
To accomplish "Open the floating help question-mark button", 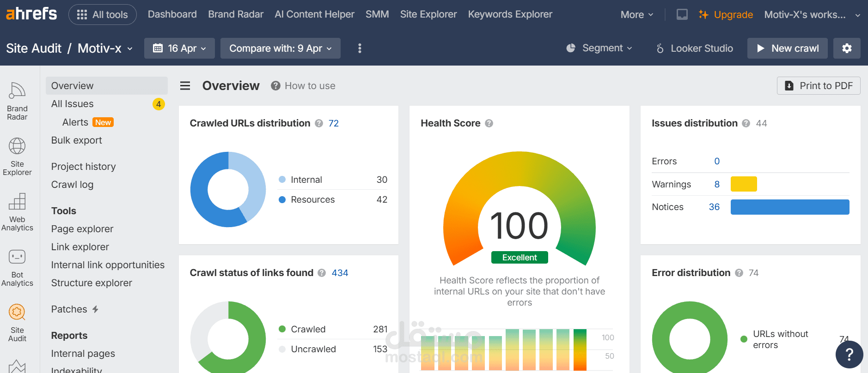I will (x=849, y=355).
